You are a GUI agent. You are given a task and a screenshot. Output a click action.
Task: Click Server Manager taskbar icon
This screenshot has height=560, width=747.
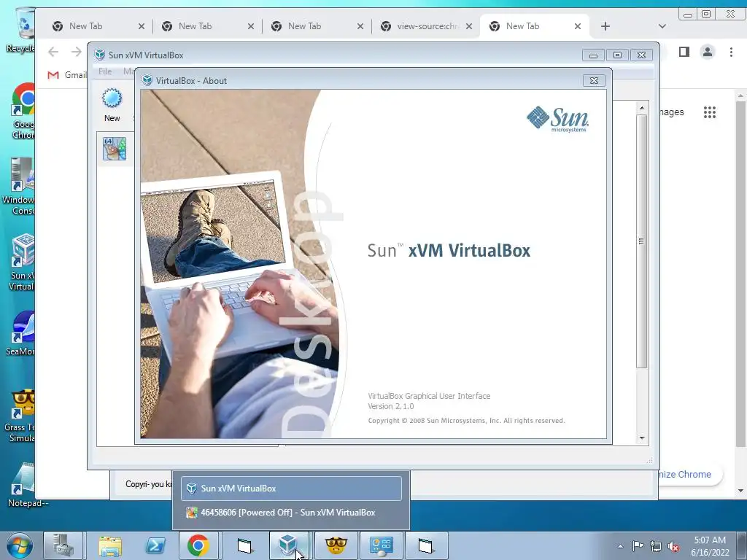(x=63, y=545)
